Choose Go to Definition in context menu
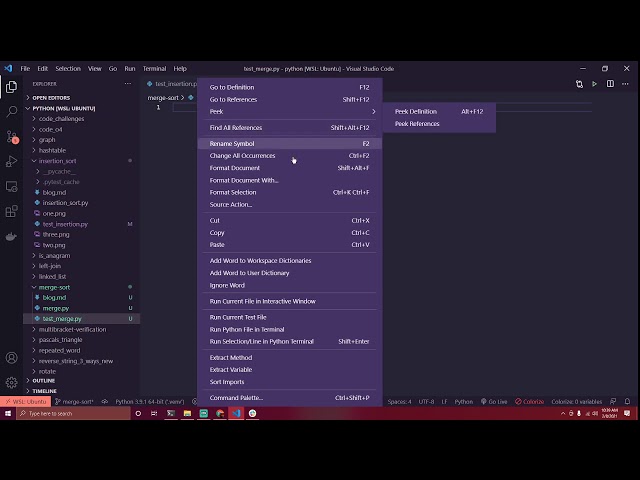The image size is (640, 480). coord(289,87)
